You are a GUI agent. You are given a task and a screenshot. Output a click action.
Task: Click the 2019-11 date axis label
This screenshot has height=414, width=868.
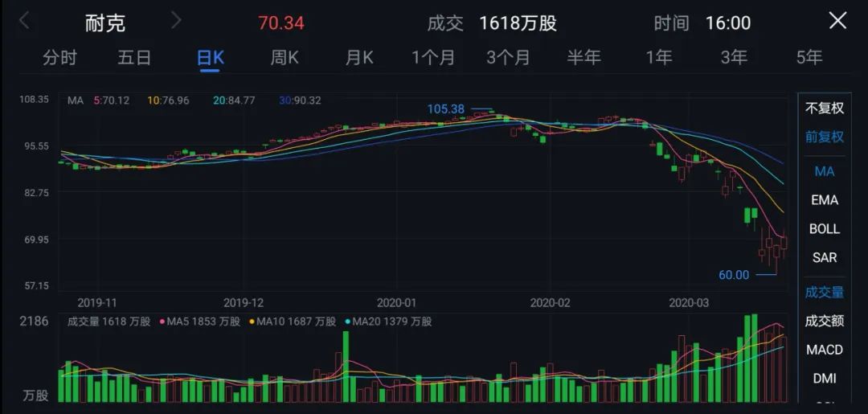[97, 303]
